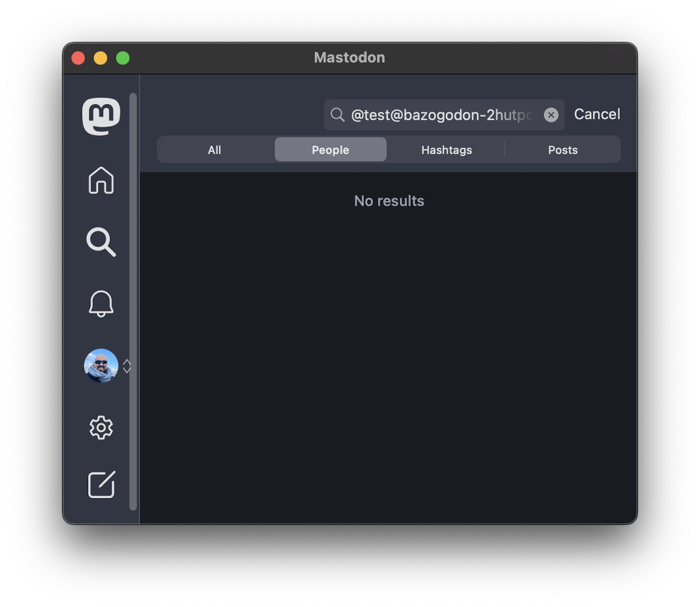The height and width of the screenshot is (607, 700).
Task: Click the Mastodon window title
Action: pos(349,57)
